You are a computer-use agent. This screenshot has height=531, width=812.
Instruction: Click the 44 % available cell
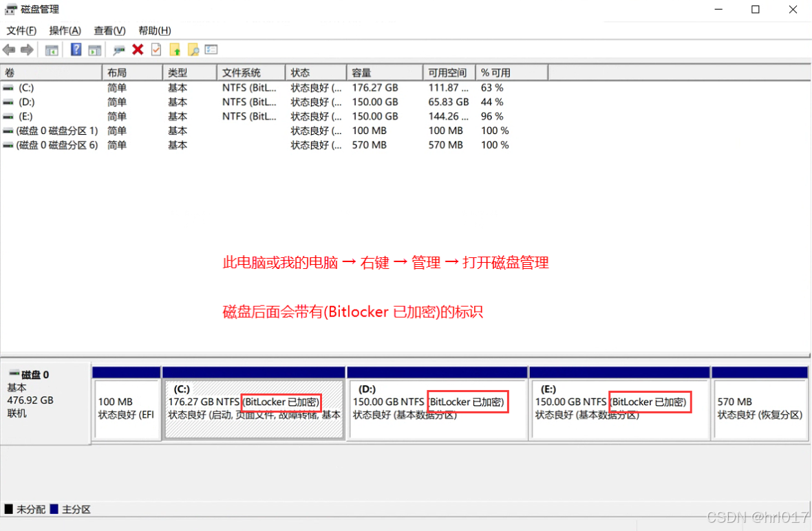pos(492,102)
